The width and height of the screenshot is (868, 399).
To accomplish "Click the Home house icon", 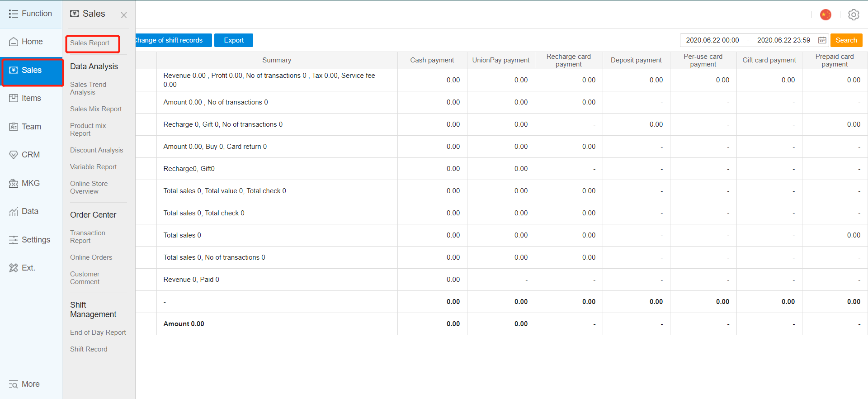I will coord(14,42).
